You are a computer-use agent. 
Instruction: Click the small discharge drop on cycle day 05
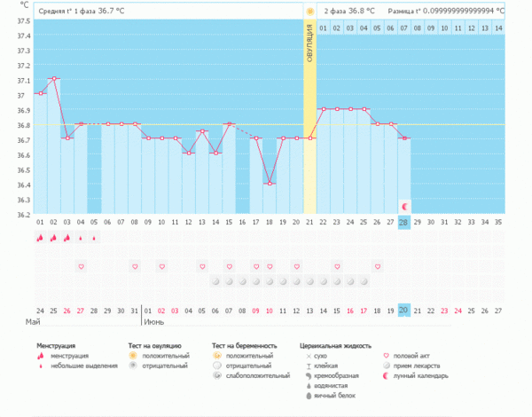94,238
